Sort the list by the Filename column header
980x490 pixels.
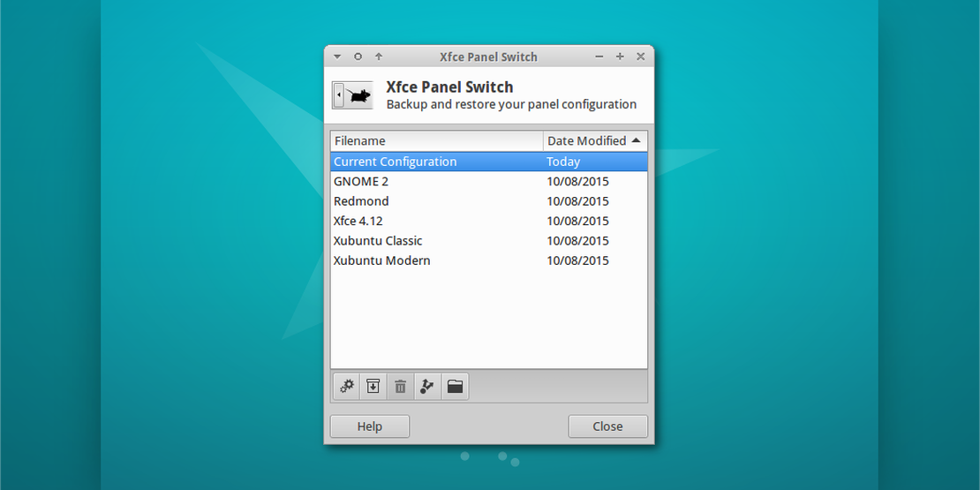pos(437,140)
